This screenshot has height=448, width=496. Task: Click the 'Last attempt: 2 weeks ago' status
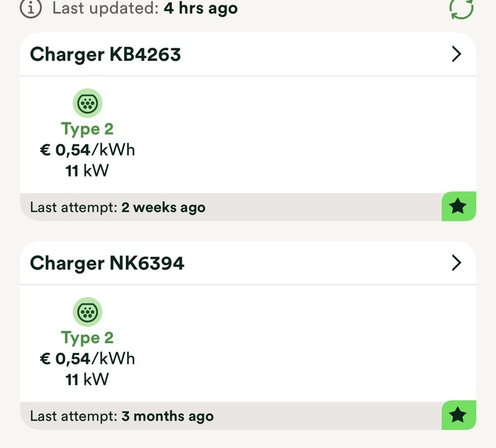pos(118,208)
